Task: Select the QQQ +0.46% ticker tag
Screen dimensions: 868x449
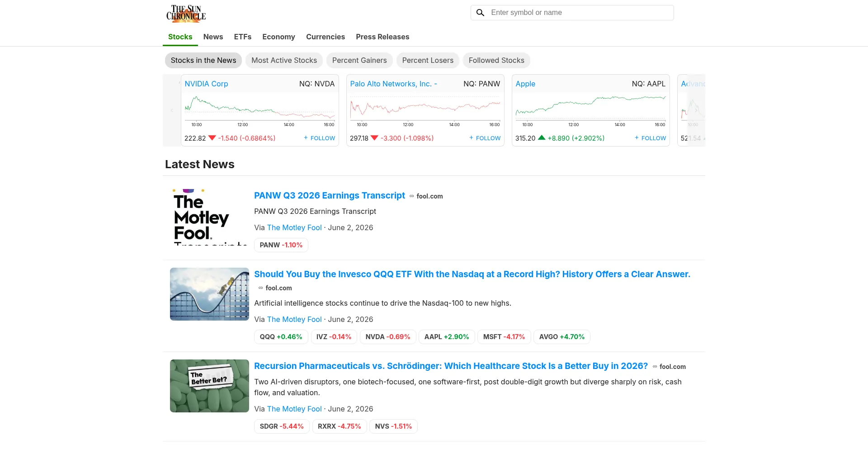Action: click(x=281, y=337)
